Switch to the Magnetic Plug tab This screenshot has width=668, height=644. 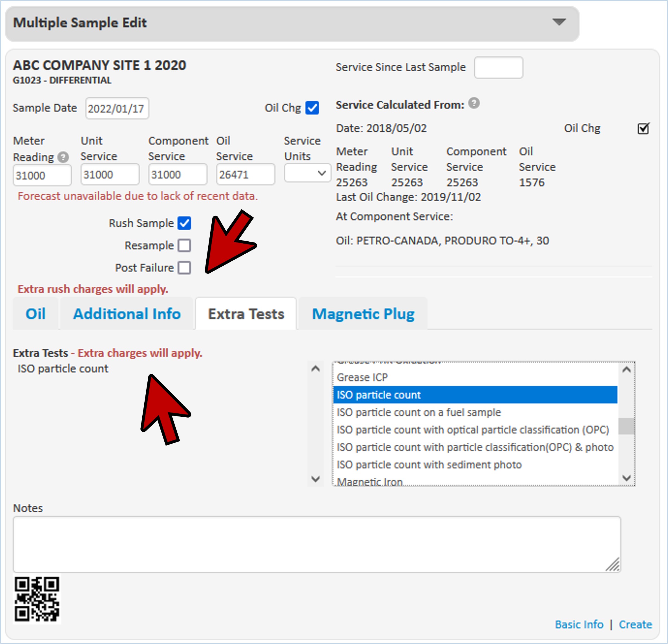click(363, 314)
